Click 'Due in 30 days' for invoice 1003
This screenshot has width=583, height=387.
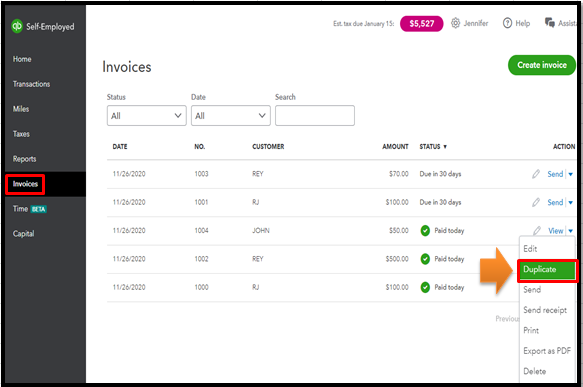point(440,174)
